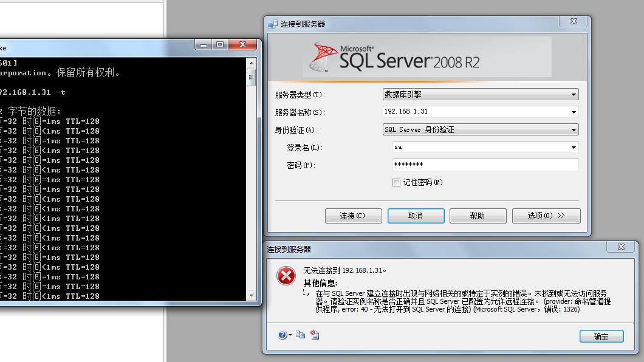Show technical details icon in error dialog
644x362 pixels.
point(315,335)
